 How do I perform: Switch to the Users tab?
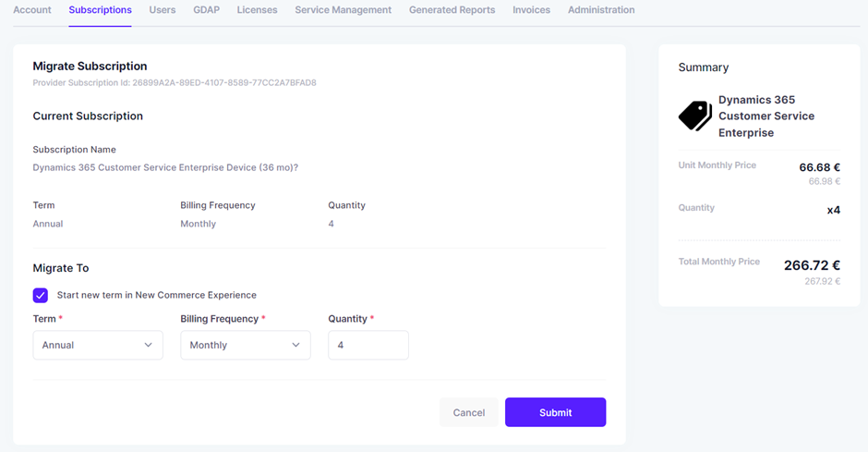pyautogui.click(x=163, y=10)
